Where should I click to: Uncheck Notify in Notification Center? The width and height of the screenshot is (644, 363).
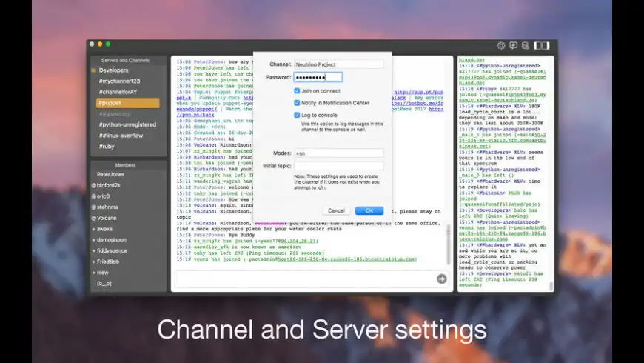pos(297,103)
